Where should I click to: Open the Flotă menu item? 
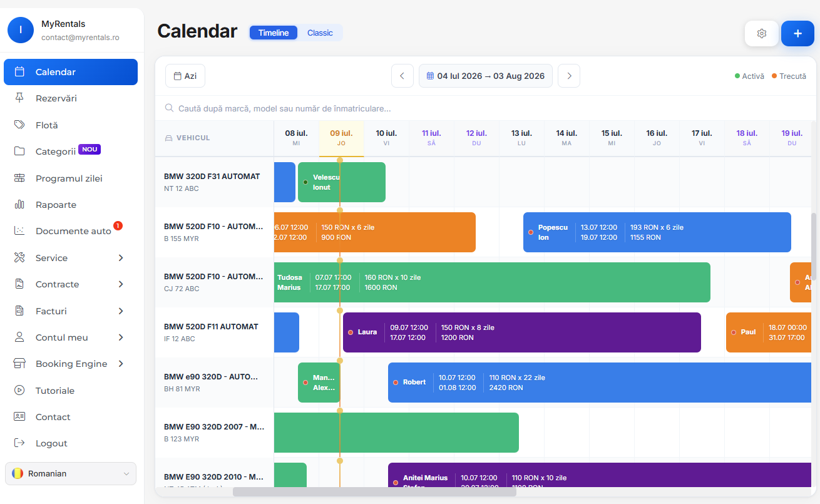coord(71,125)
